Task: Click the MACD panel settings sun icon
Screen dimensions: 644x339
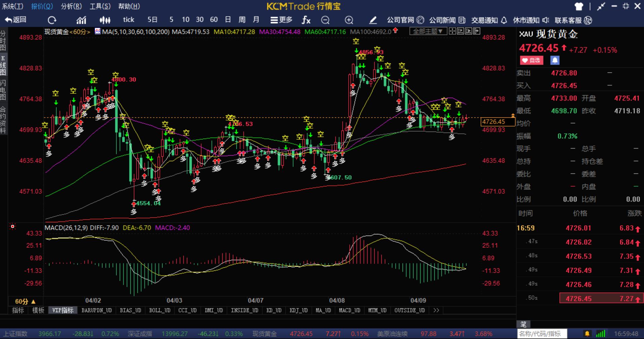Action: 12,227
